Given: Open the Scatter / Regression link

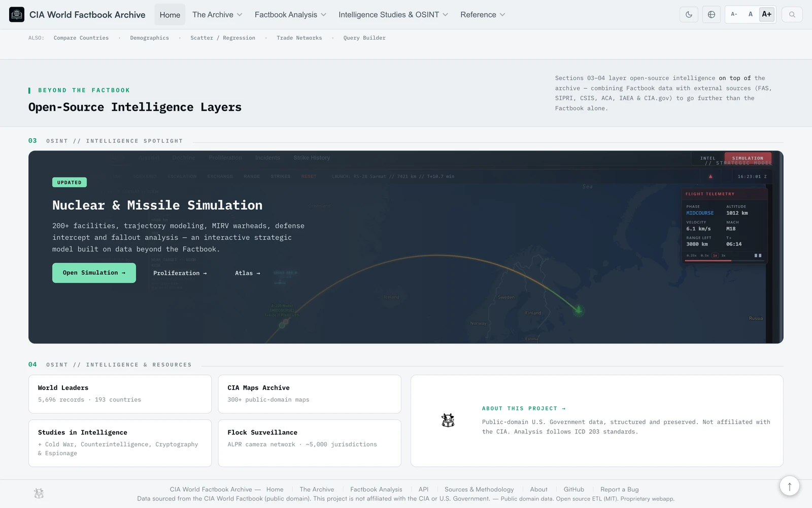Looking at the screenshot, I should [223, 38].
